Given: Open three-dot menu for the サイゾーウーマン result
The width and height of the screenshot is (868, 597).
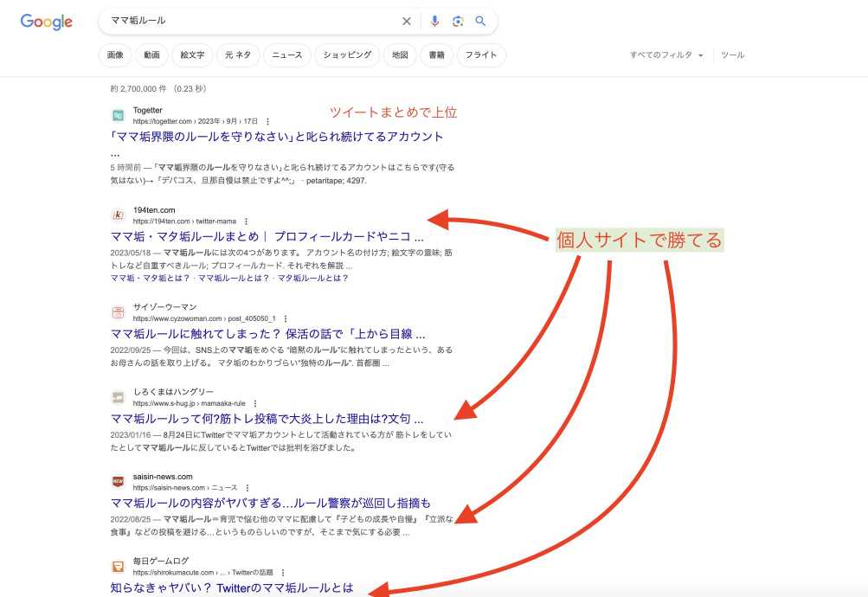Looking at the screenshot, I should coord(286,318).
